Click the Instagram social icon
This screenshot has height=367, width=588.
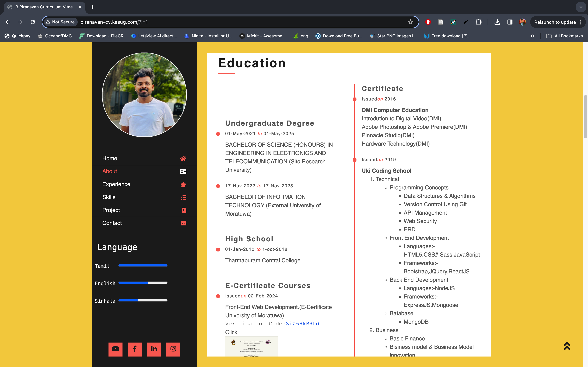pyautogui.click(x=173, y=349)
